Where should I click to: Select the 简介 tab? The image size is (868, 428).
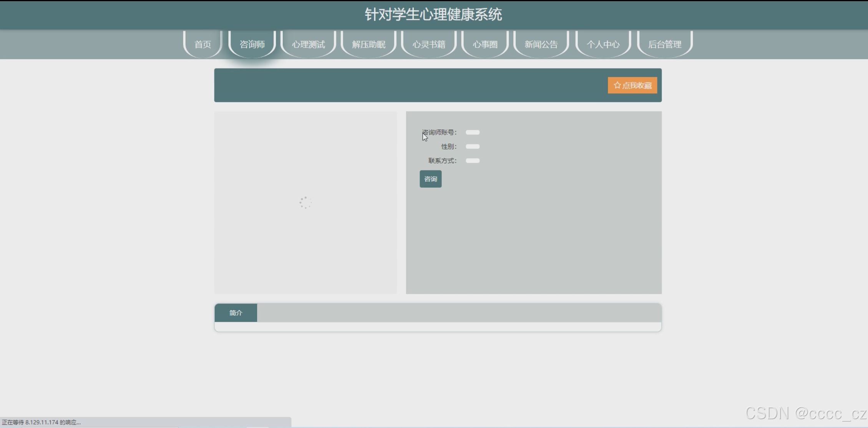[x=236, y=313]
